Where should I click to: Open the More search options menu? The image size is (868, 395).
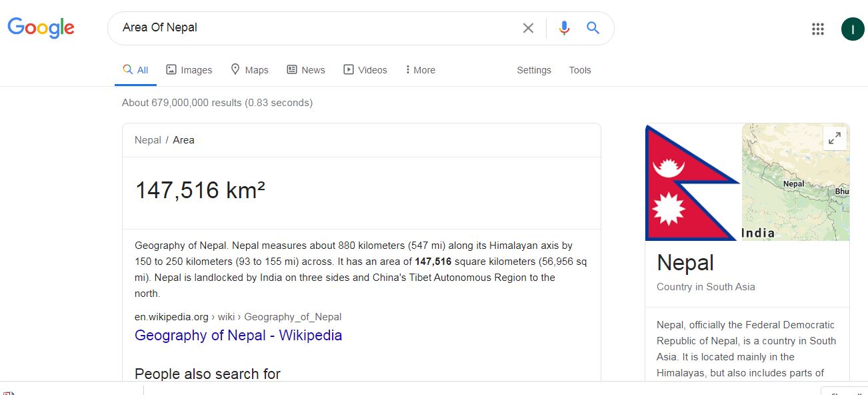click(x=420, y=70)
